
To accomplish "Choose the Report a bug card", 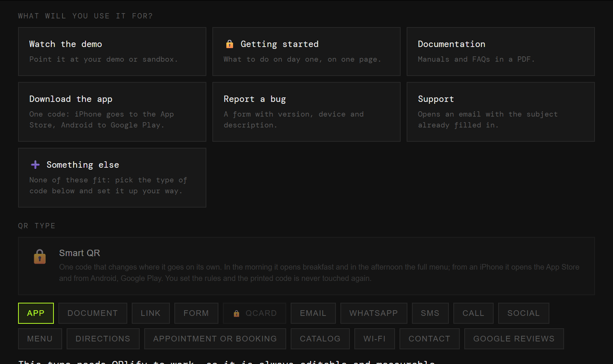I will pyautogui.click(x=306, y=112).
